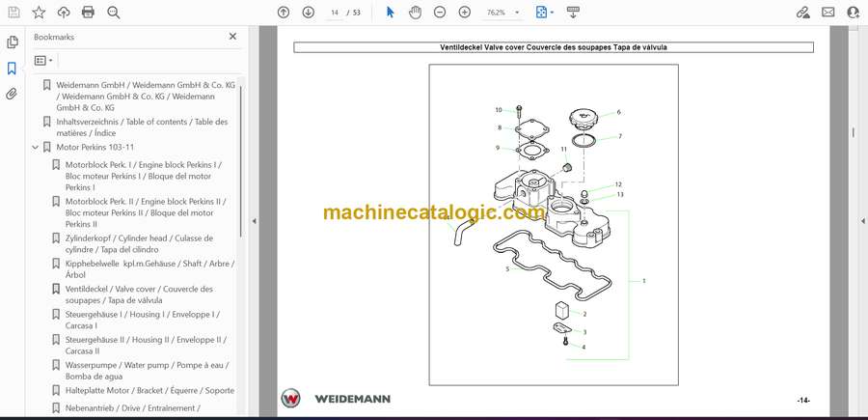868x420 pixels.
Task: Select the arrow selection tool
Action: [391, 13]
